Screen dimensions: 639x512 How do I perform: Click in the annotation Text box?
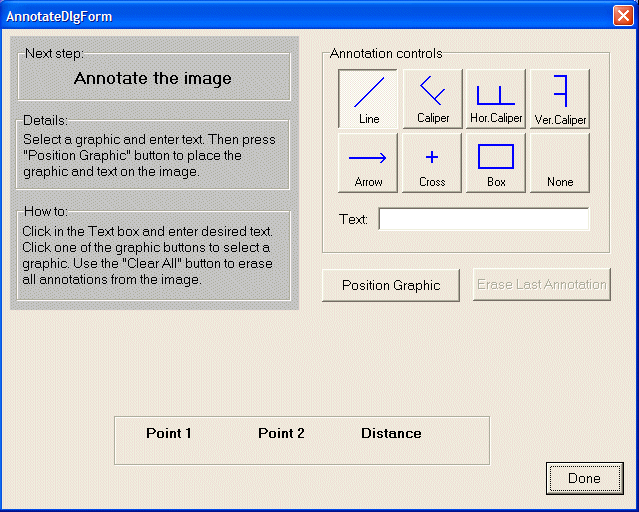point(484,219)
